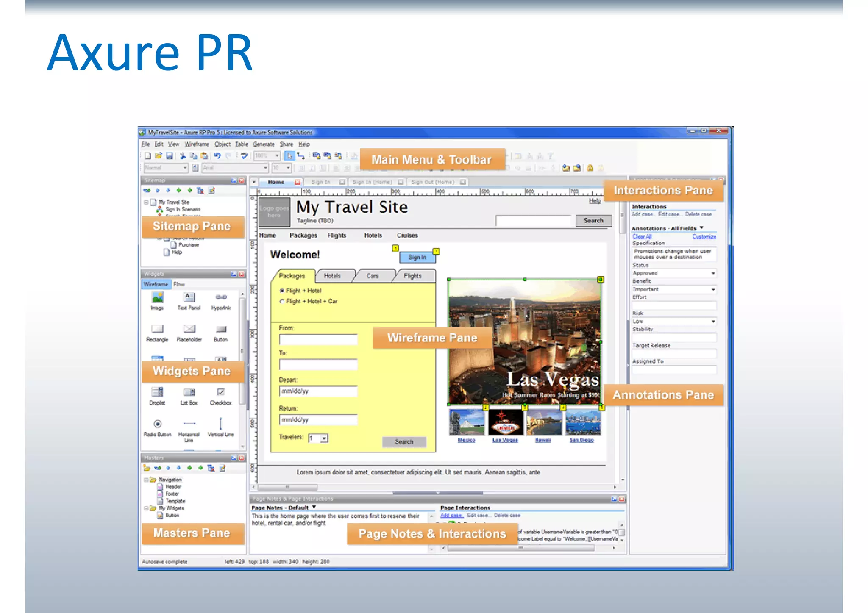Image resolution: width=868 pixels, height=613 pixels.
Task: Collapse the My Travel Site tree node
Action: (x=146, y=202)
